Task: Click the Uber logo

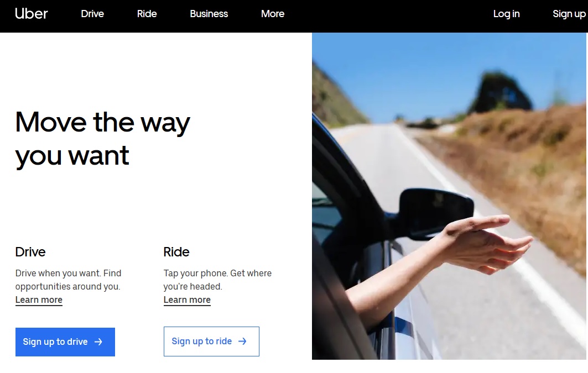Action: pos(31,14)
